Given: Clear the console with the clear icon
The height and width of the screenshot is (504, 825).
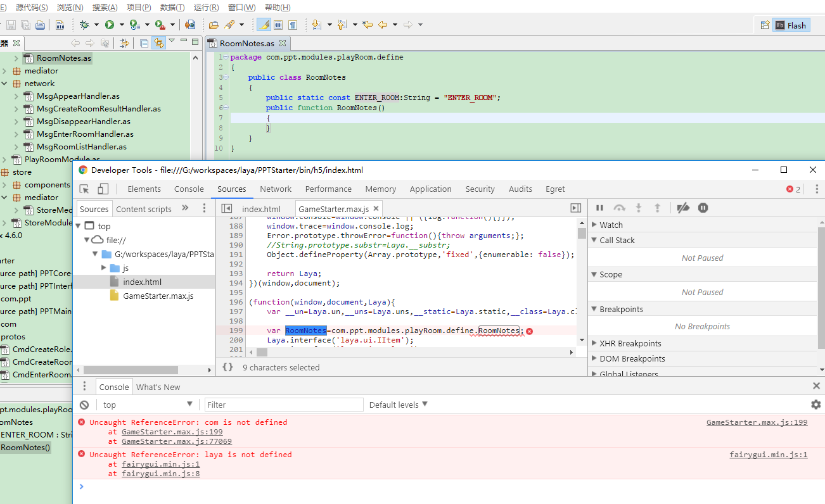Looking at the screenshot, I should click(x=84, y=405).
